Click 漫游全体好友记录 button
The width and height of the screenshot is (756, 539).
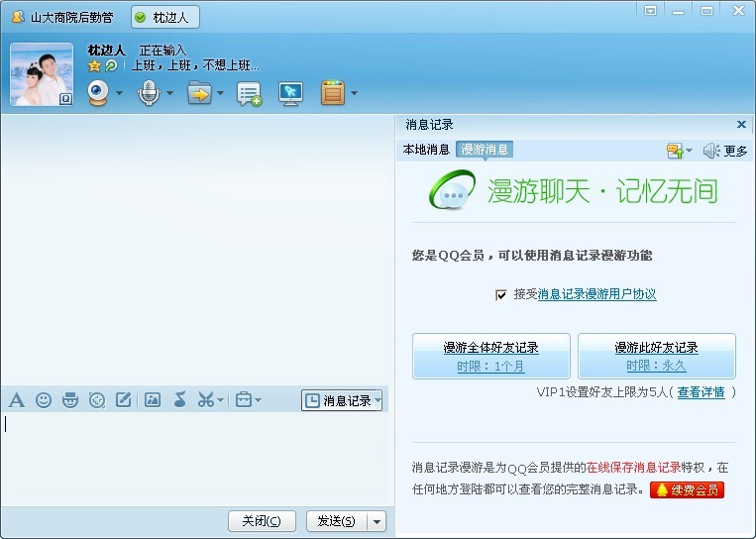(491, 357)
